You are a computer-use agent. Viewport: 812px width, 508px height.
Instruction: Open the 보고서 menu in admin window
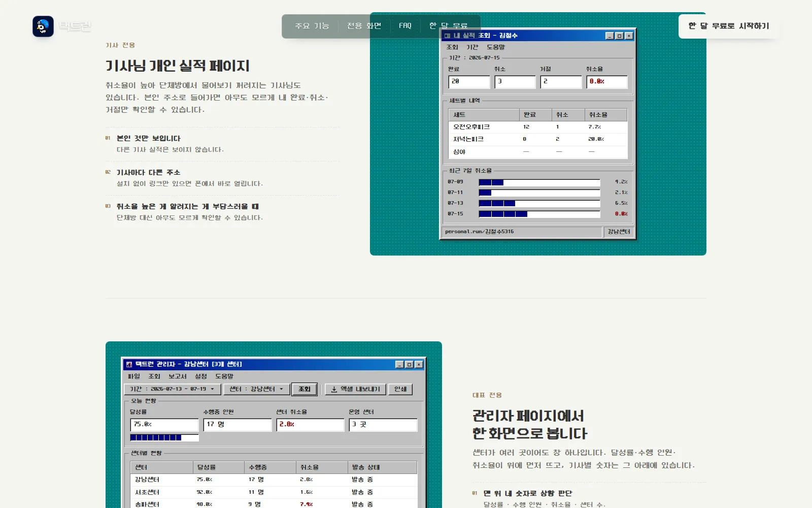pyautogui.click(x=178, y=376)
